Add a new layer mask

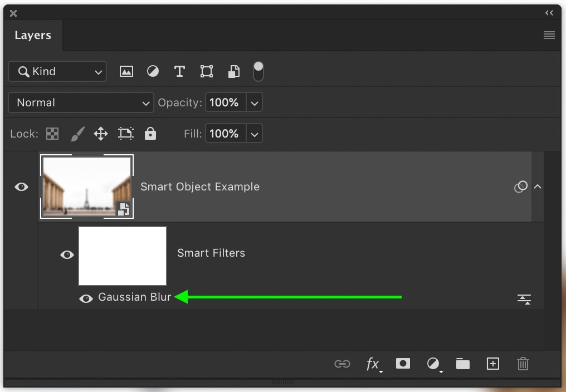403,364
